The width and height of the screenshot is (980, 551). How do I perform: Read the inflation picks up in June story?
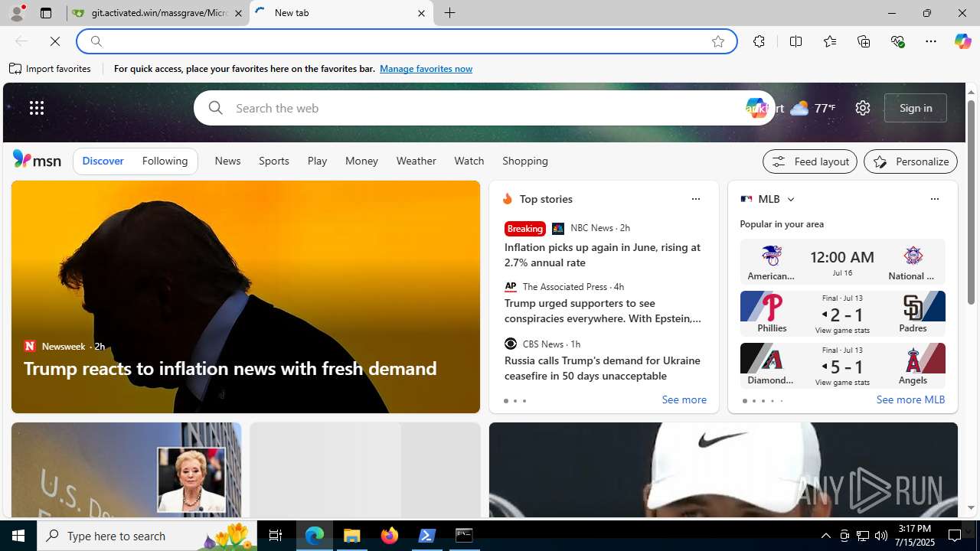click(x=603, y=255)
